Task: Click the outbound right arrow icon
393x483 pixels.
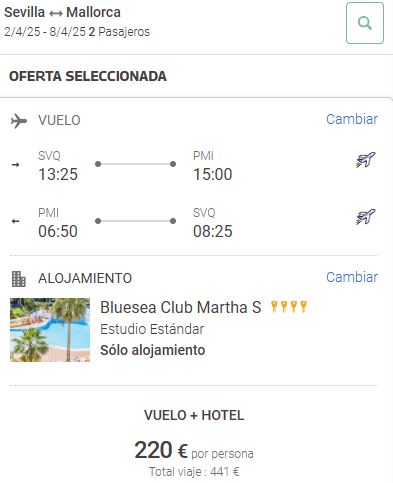Action: (x=15, y=165)
